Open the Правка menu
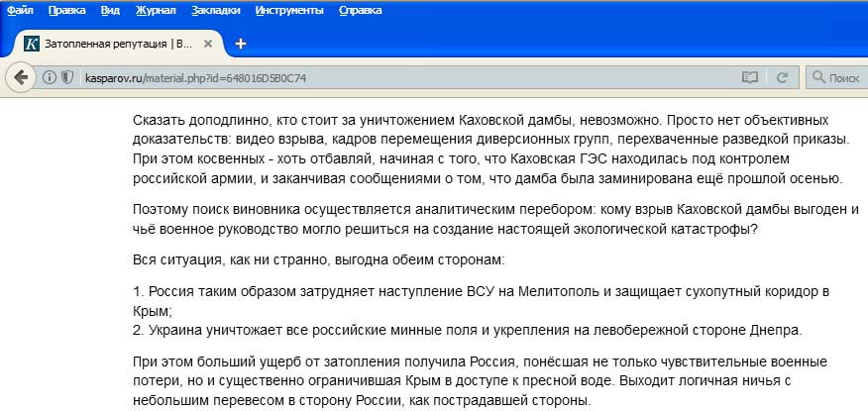This screenshot has height=411, width=868. (67, 10)
